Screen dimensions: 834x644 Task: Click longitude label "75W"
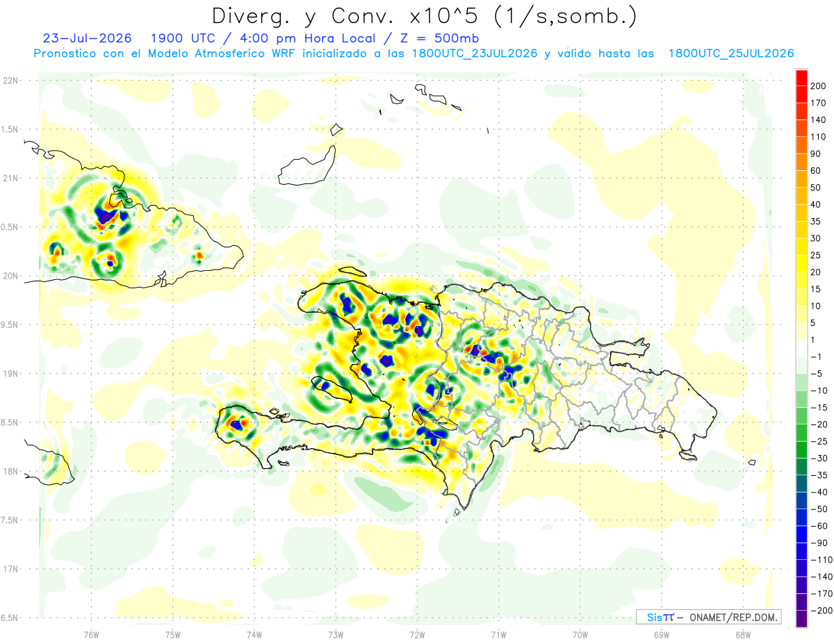(173, 634)
